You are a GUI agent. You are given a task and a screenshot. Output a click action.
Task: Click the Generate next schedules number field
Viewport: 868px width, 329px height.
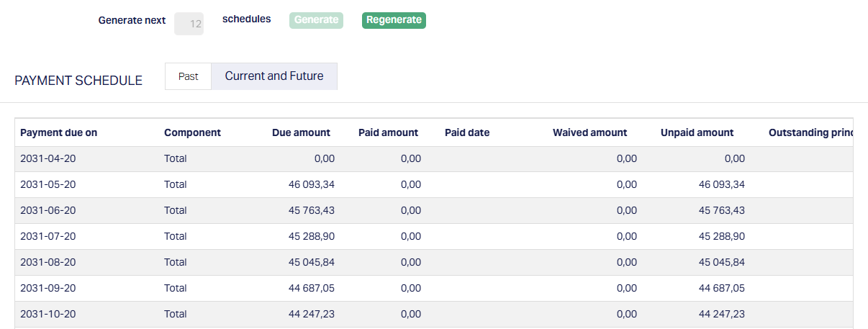tap(189, 23)
